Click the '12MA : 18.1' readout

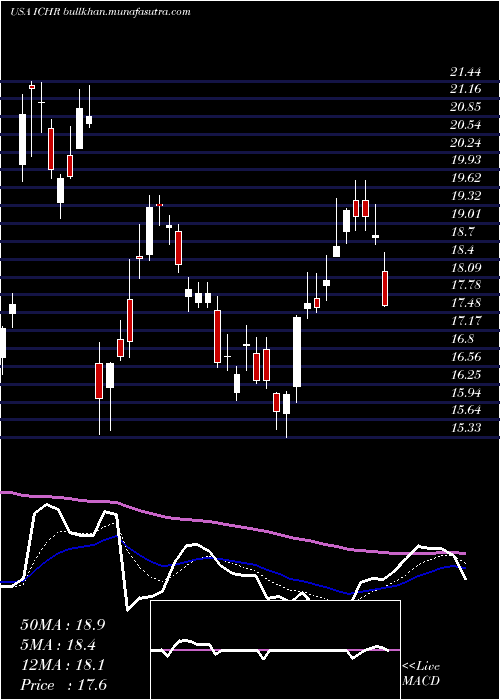(63, 665)
